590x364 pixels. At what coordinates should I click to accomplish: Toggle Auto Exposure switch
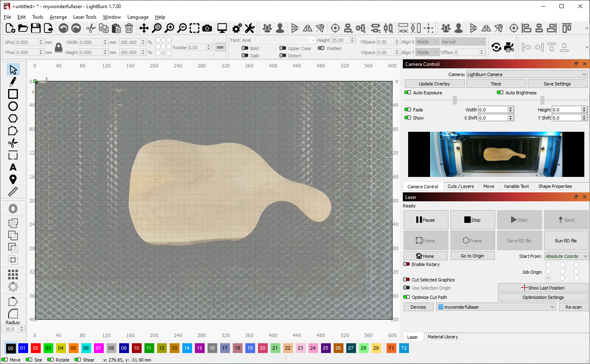click(x=408, y=93)
